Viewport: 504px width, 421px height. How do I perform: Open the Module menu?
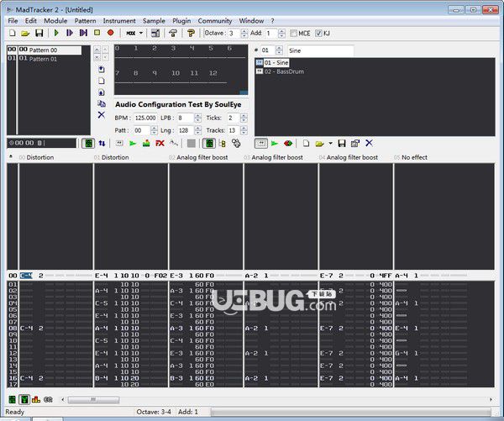(55, 21)
